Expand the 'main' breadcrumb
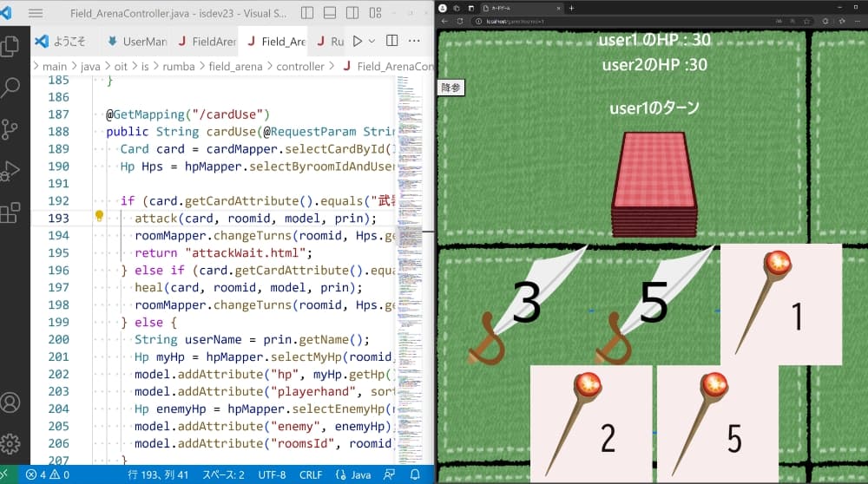The height and width of the screenshot is (484, 868). [54, 67]
